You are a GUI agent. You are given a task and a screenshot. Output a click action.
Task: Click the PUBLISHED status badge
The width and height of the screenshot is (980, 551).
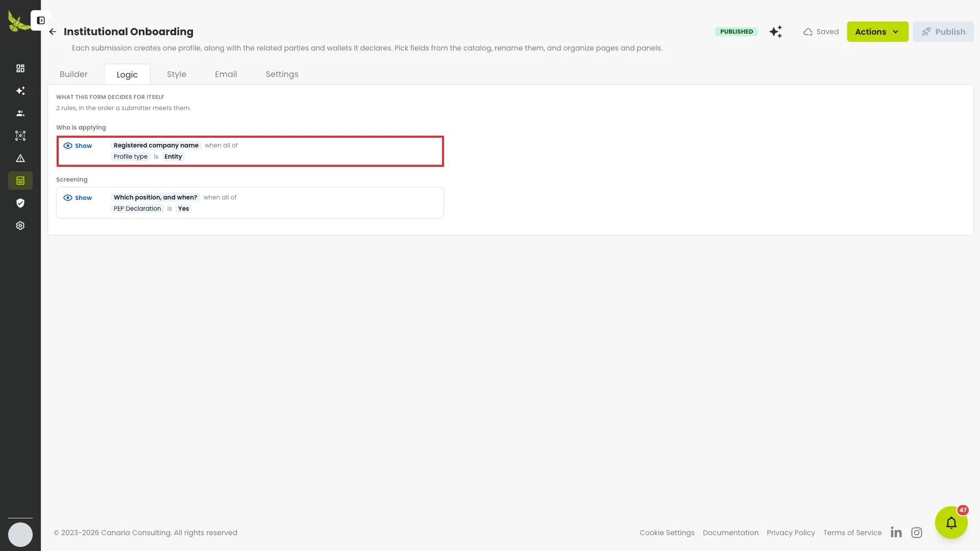(736, 32)
